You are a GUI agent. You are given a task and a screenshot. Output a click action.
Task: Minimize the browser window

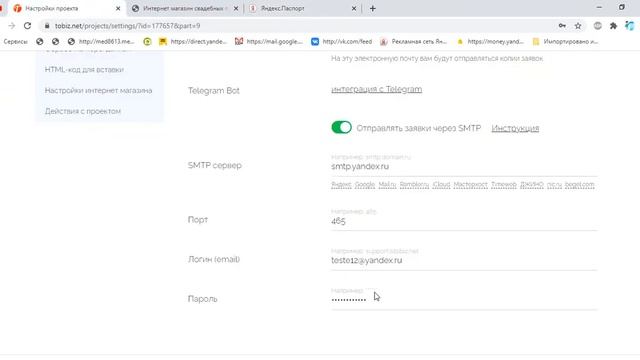coord(599,7)
